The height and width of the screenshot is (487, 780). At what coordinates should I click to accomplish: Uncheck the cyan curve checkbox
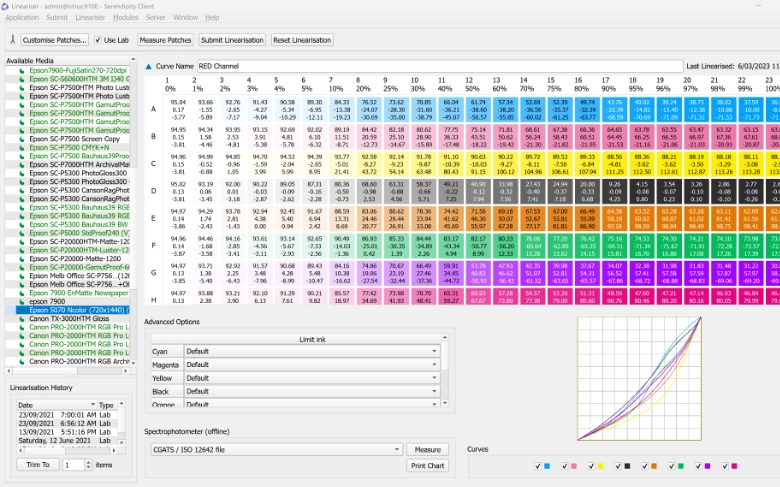coord(537,466)
